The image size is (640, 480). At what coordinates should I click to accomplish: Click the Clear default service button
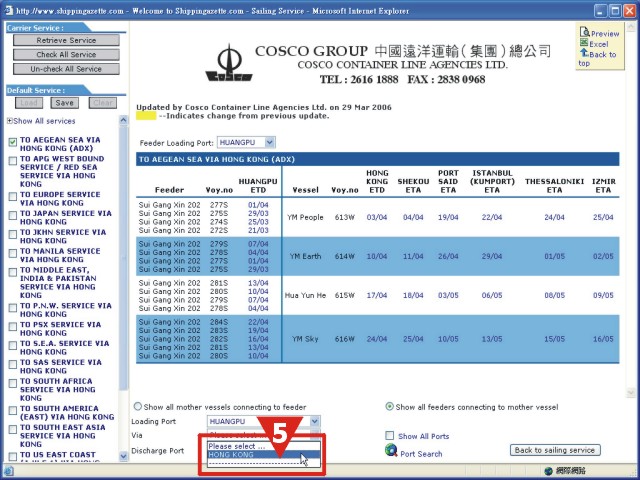tap(102, 103)
